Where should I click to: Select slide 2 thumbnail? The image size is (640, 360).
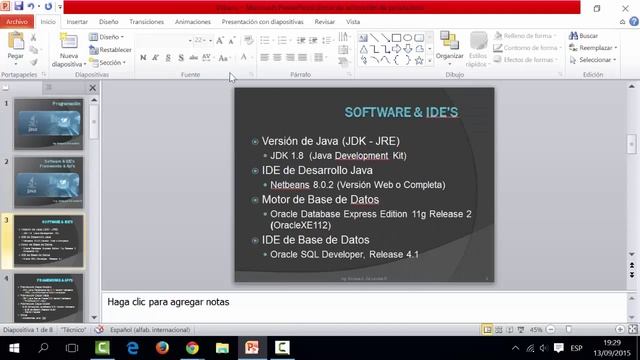(x=49, y=182)
